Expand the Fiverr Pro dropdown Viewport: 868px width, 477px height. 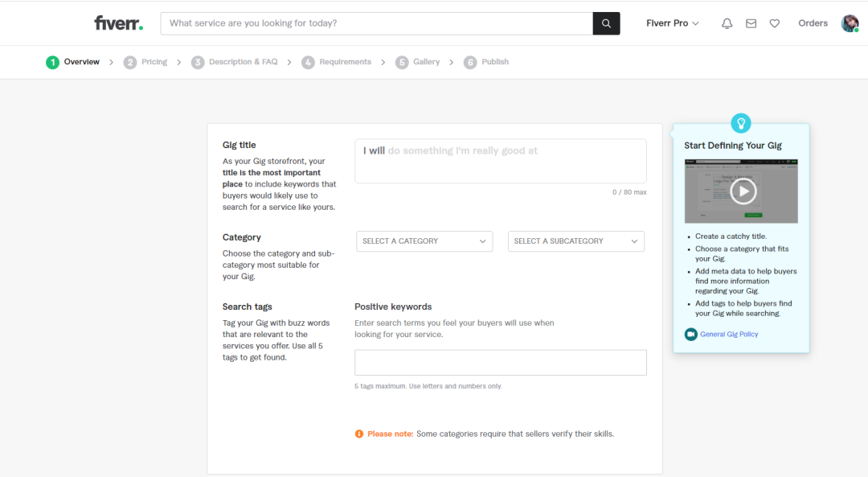coord(672,23)
